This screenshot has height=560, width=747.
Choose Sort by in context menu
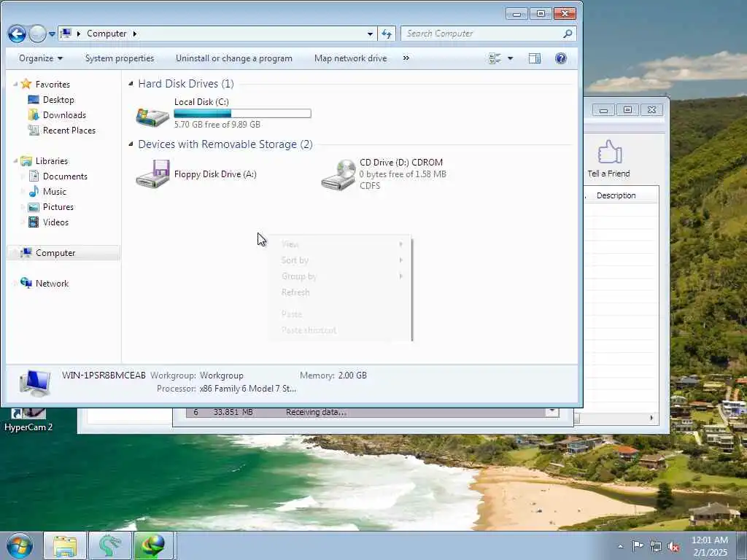(341, 260)
